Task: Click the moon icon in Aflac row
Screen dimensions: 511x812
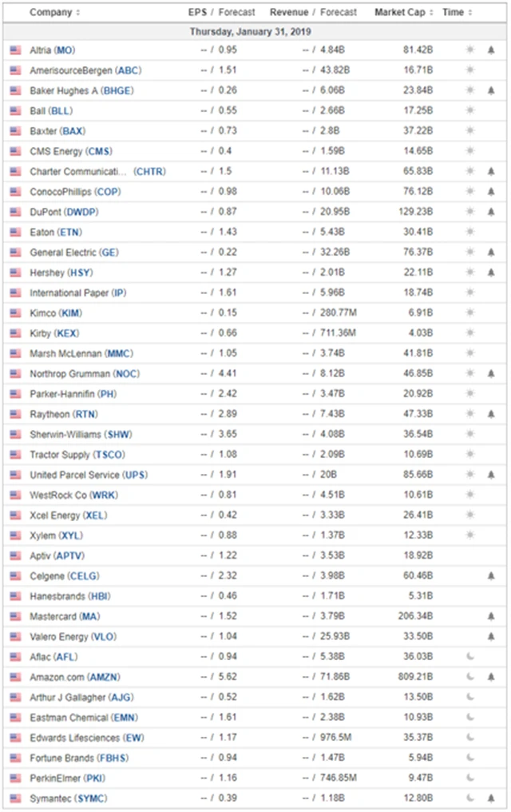Action: (x=470, y=657)
